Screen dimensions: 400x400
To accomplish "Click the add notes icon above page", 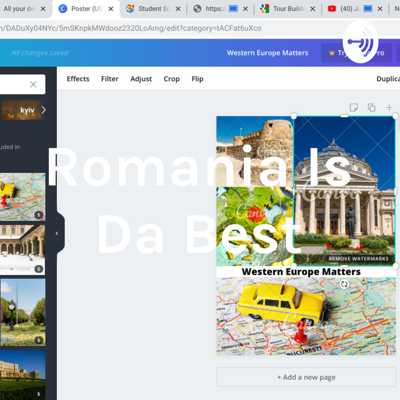I will (353, 107).
